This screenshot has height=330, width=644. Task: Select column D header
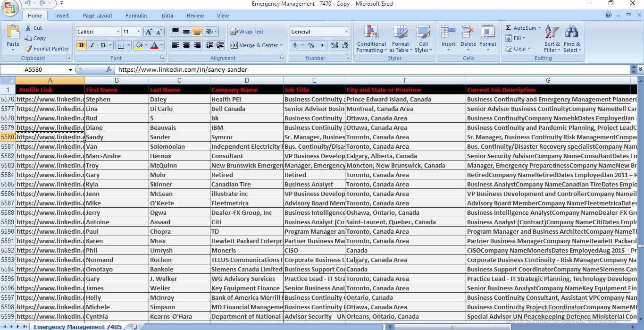click(247, 80)
